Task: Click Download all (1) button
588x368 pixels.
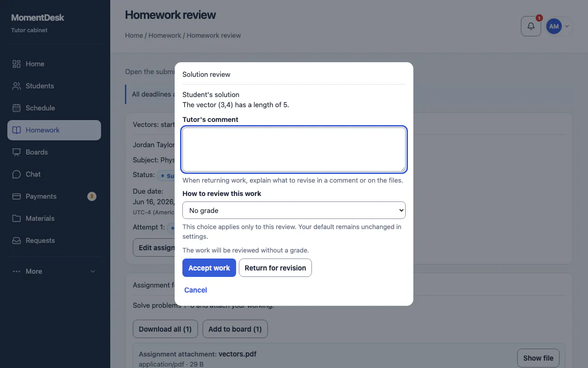Action: (x=165, y=329)
